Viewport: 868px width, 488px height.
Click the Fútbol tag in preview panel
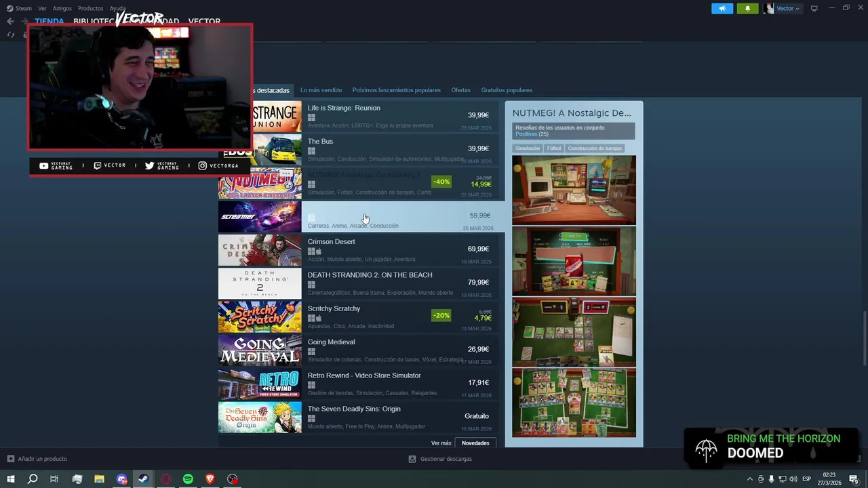554,148
